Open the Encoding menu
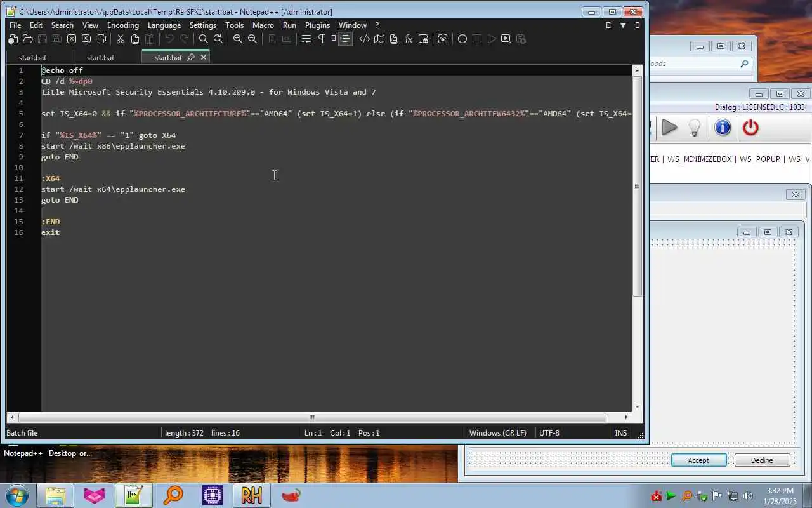Image resolution: width=812 pixels, height=508 pixels. tap(123, 25)
